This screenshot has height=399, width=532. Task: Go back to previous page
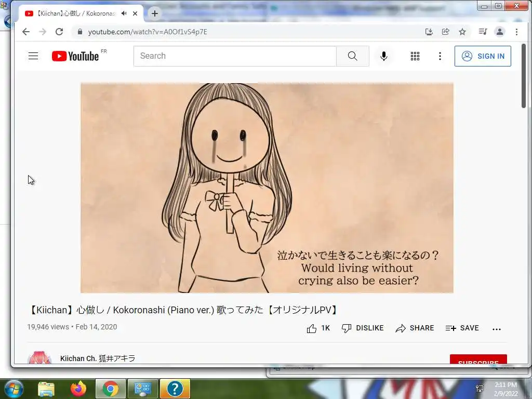(x=26, y=32)
